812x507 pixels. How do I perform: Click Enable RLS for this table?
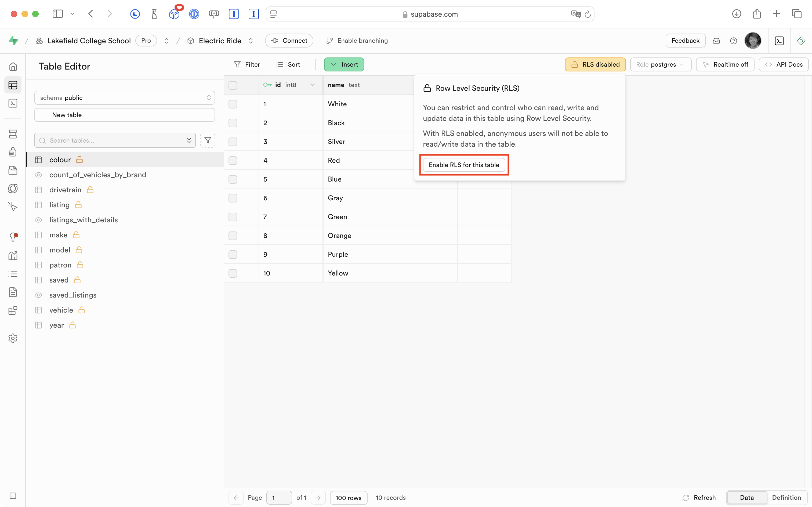(464, 165)
